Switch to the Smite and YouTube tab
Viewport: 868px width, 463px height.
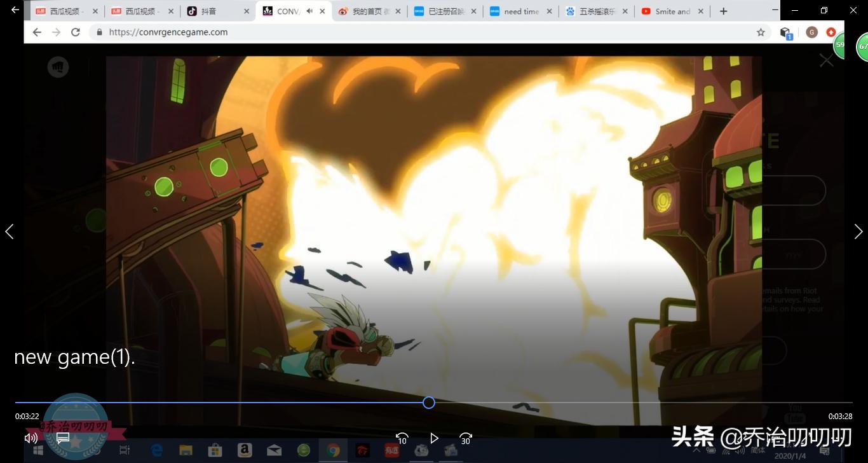(667, 11)
